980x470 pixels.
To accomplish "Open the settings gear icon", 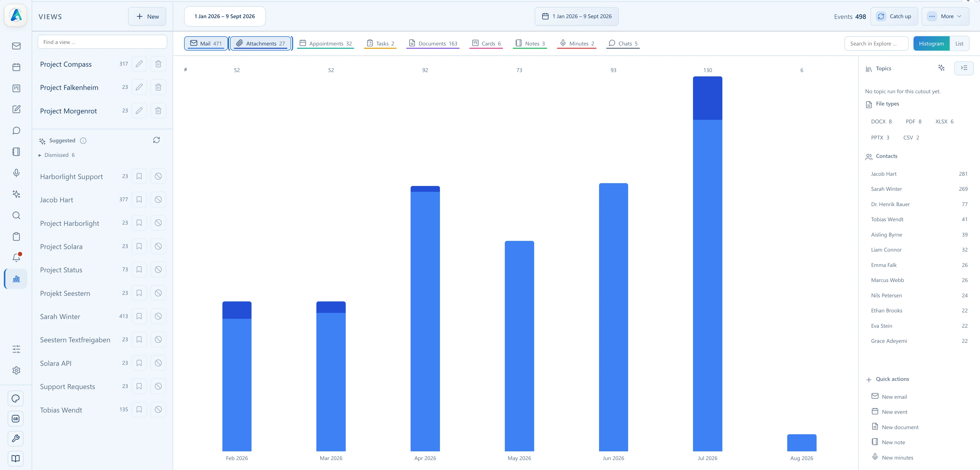I will [x=16, y=370].
